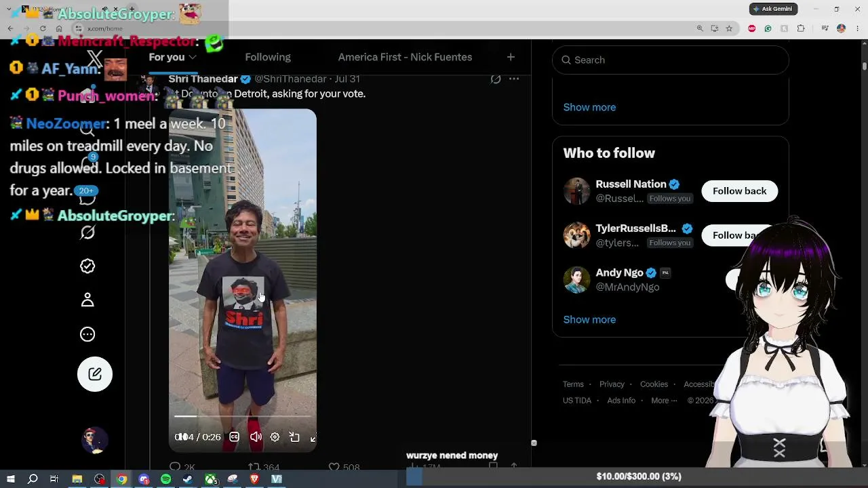
Task: Bookmark this page with the star icon
Action: tap(729, 28)
